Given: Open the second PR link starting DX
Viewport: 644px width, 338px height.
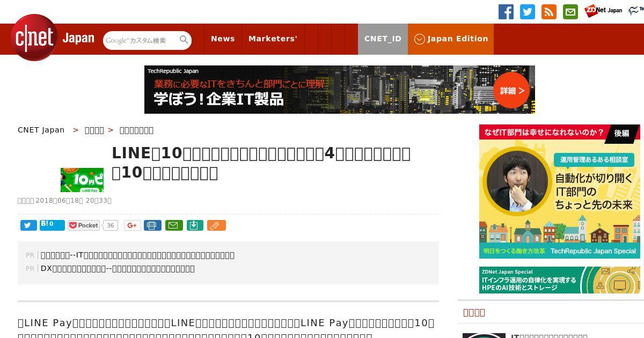Looking at the screenshot, I should tap(118, 268).
